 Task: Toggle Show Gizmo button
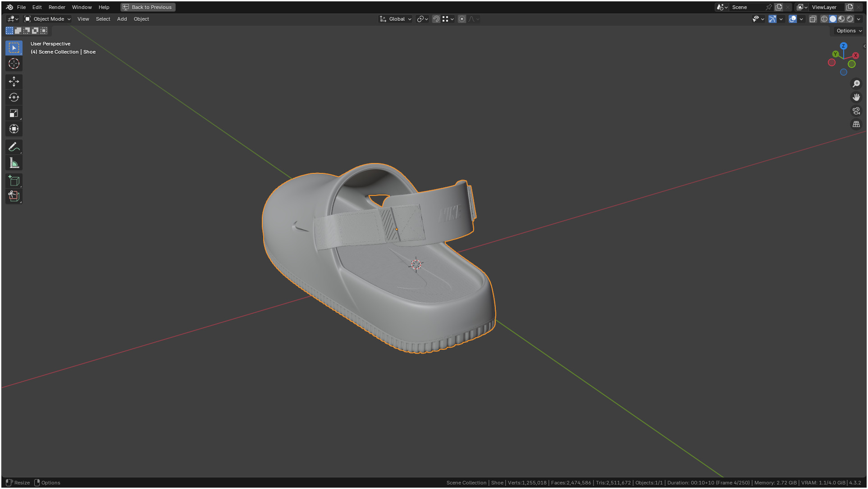[772, 19]
